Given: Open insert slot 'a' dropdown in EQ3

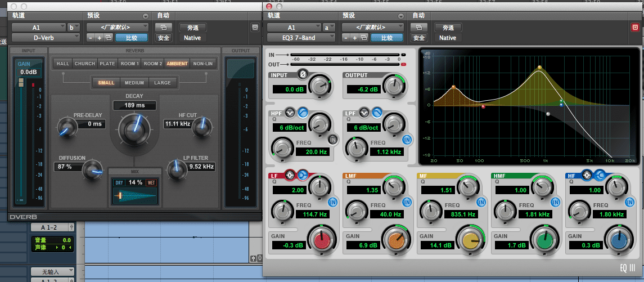Looking at the screenshot, I should [329, 28].
